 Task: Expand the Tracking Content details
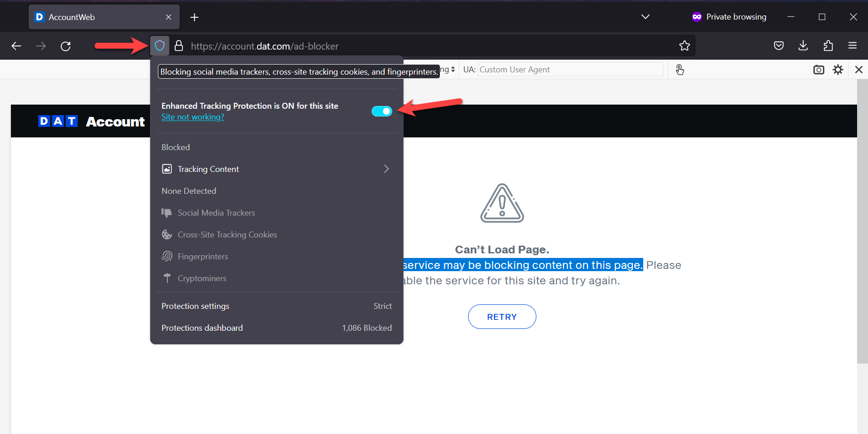coord(386,169)
